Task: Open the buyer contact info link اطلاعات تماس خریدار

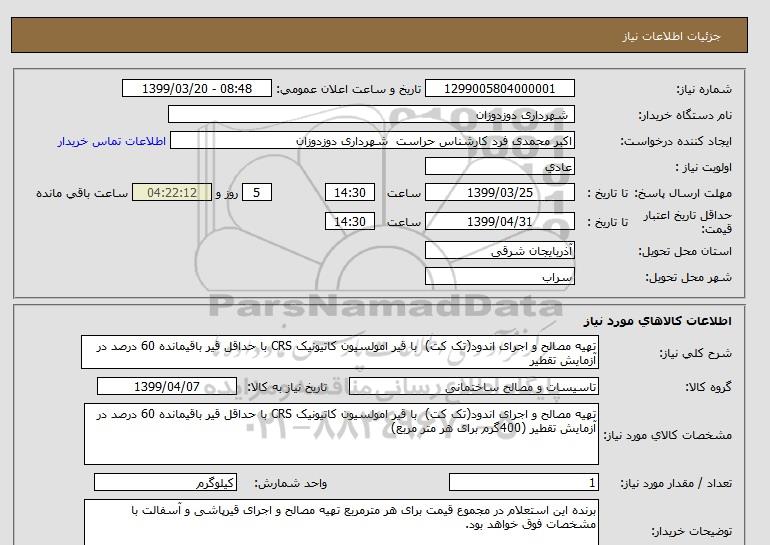Action: pos(111,141)
